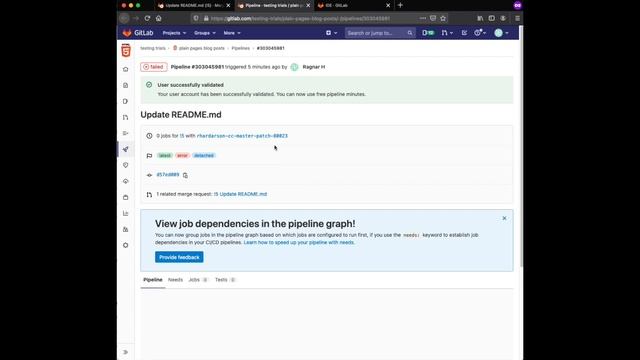Screen dimensions: 640x360
Task: Click the Provide feedback button
Action: click(179, 257)
